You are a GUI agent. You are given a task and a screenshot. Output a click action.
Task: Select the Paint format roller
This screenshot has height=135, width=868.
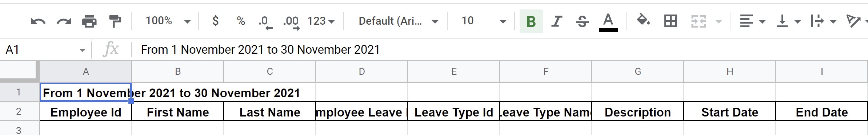pos(115,21)
